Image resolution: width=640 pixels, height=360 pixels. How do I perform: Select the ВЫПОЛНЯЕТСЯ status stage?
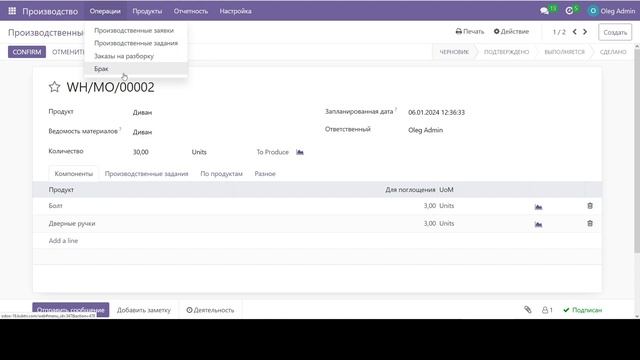[x=564, y=52]
